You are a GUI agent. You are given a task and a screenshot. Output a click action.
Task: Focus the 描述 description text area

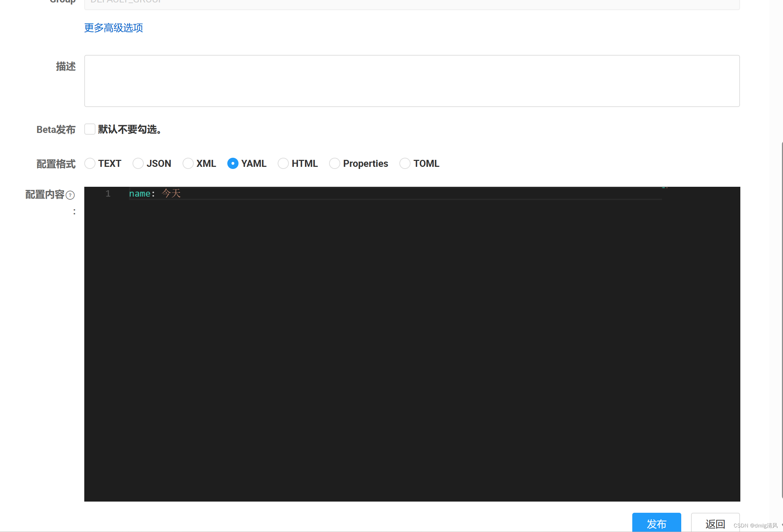click(x=412, y=81)
